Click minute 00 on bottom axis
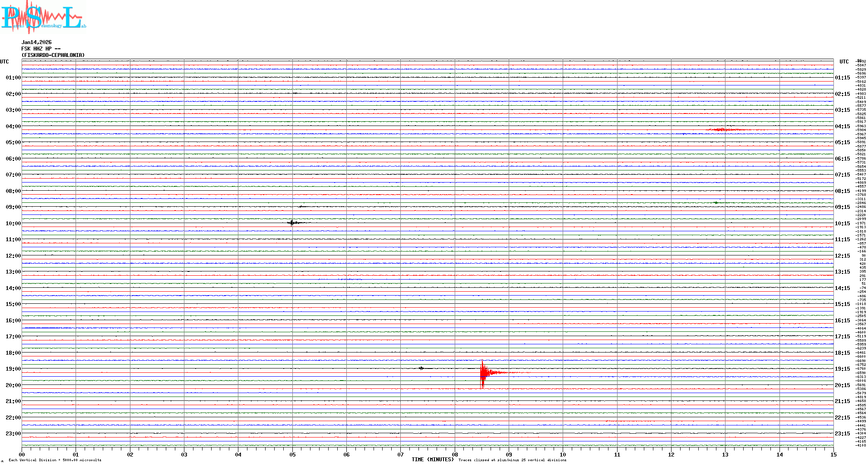Viewport: 868px width, 466px height. 22,454
